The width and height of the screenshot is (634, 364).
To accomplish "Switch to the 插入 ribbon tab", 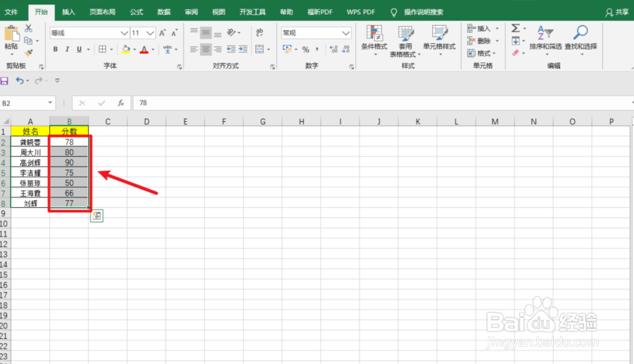I will click(x=68, y=11).
